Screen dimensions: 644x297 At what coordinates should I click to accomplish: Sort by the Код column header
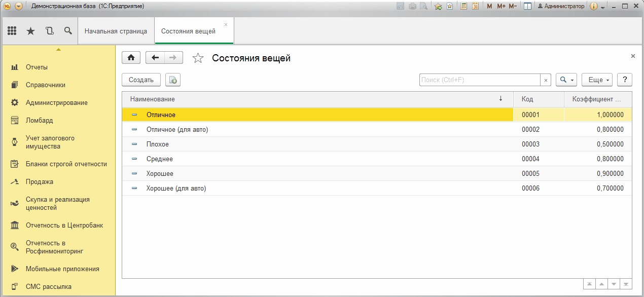click(x=539, y=99)
